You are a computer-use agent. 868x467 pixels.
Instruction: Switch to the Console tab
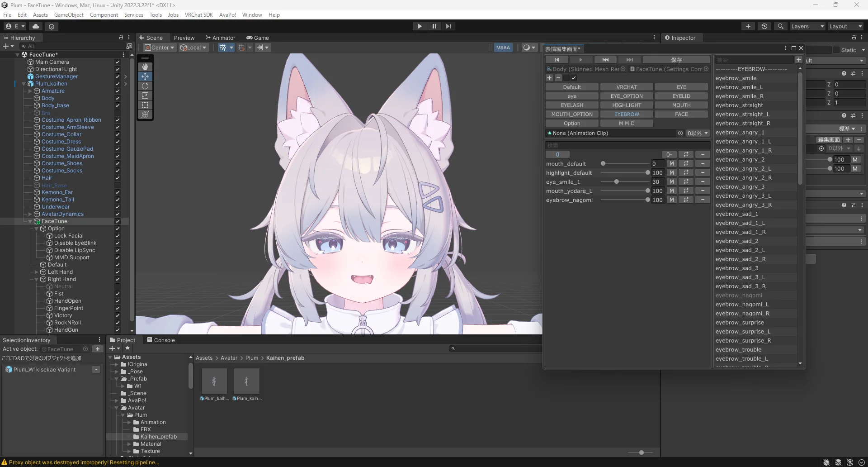coord(160,340)
